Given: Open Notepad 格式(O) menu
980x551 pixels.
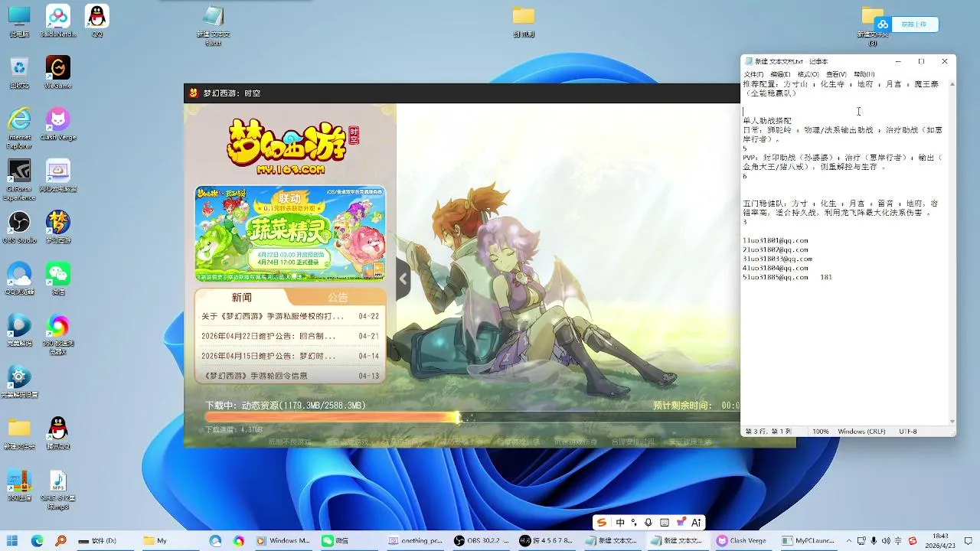Looking at the screenshot, I should (x=808, y=74).
